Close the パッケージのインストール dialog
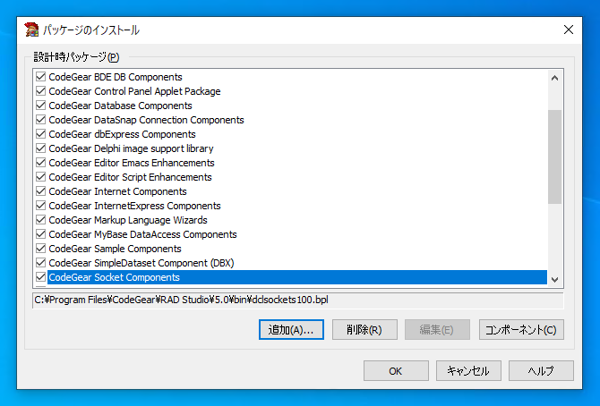This screenshot has height=406, width=600. [568, 30]
